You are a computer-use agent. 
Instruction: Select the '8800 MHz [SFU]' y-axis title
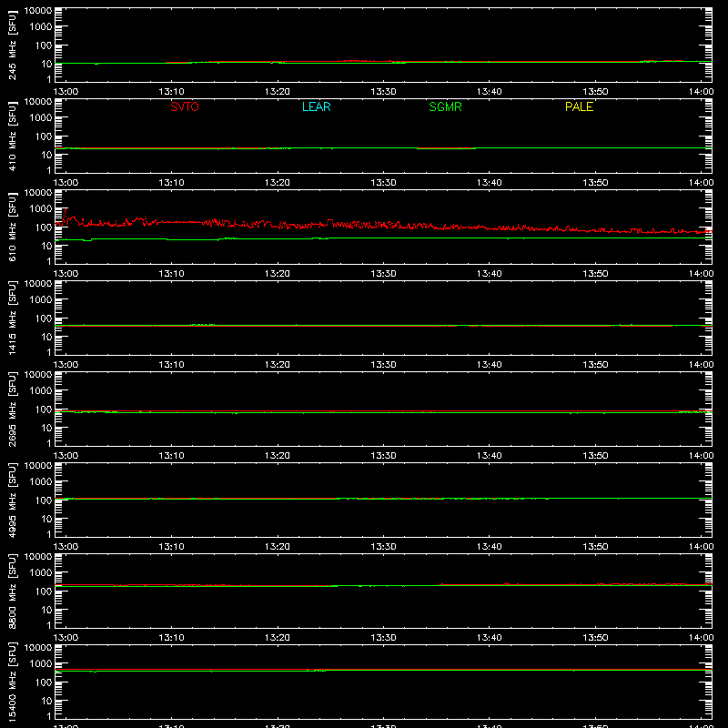pyautogui.click(x=12, y=591)
